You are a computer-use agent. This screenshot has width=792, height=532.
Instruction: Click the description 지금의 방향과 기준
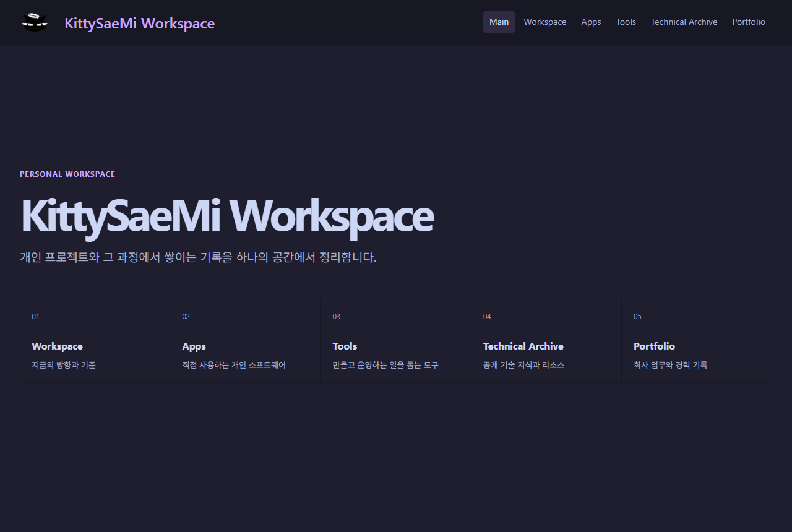[64, 365]
